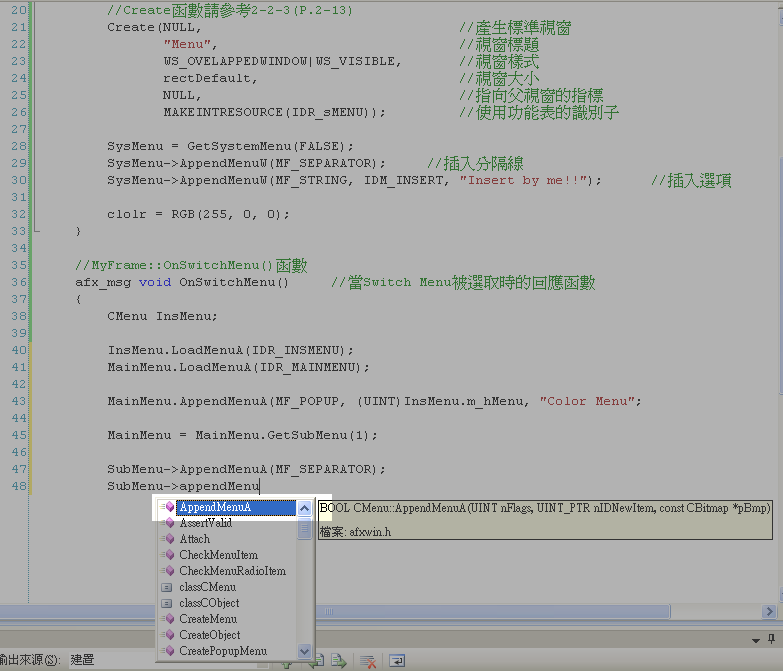
Task: Click rectDefault on line 24
Action: 207,78
